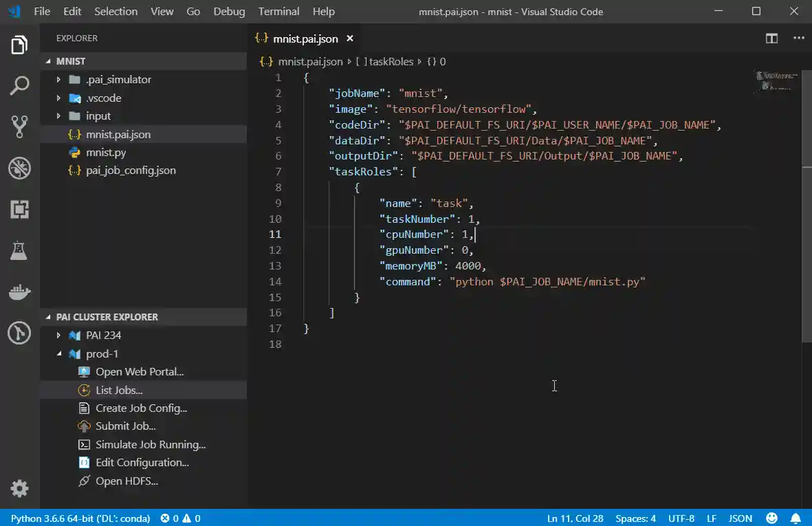
Task: Open the Selection menu
Action: pos(116,12)
